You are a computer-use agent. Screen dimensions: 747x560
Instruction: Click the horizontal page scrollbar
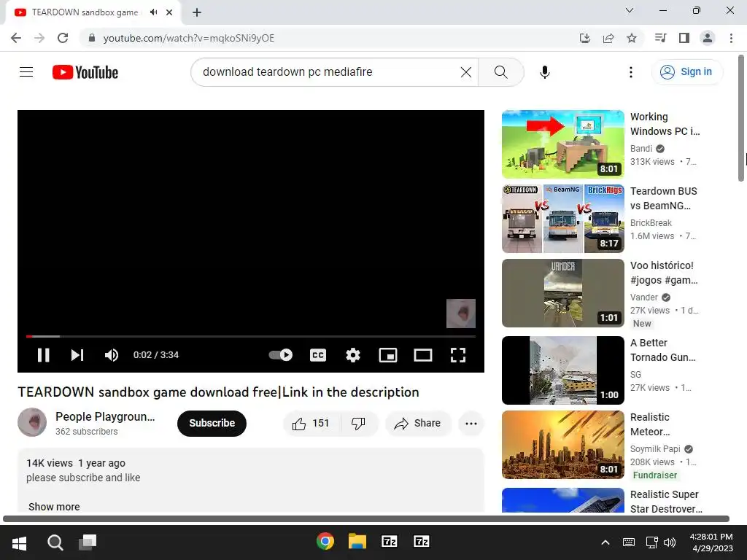pos(366,518)
